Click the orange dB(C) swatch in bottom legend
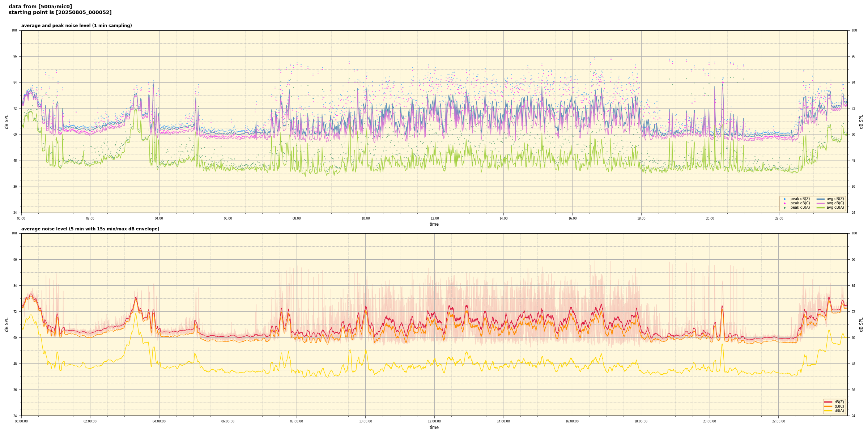The height and width of the screenshot is (434, 868). coord(828,406)
